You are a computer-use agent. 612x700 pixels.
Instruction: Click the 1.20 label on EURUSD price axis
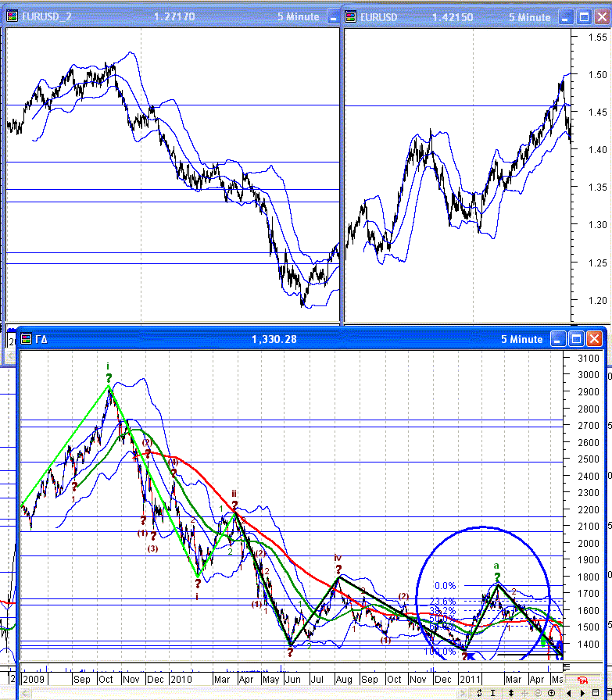point(598,301)
